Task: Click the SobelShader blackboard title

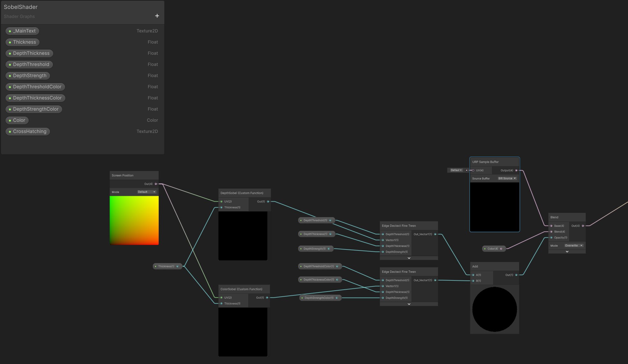Action: (21, 7)
